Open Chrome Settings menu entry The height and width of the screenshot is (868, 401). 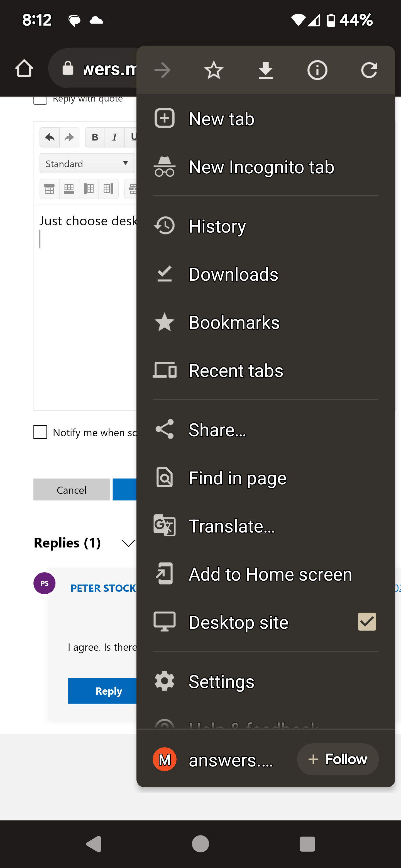point(266,682)
